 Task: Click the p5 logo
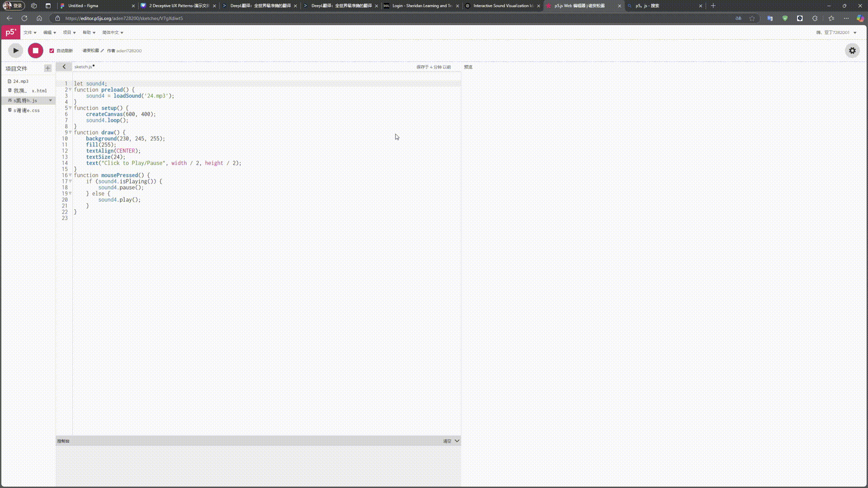click(10, 32)
